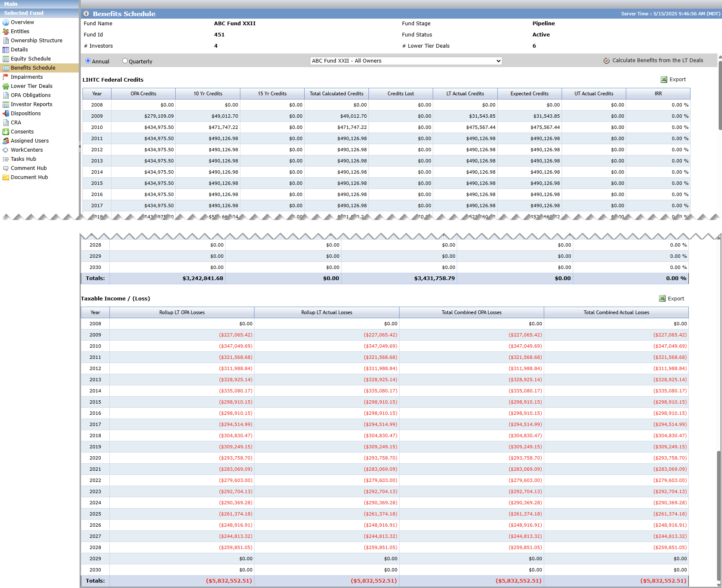
Task: Open Investor Reports section
Action: click(x=31, y=104)
